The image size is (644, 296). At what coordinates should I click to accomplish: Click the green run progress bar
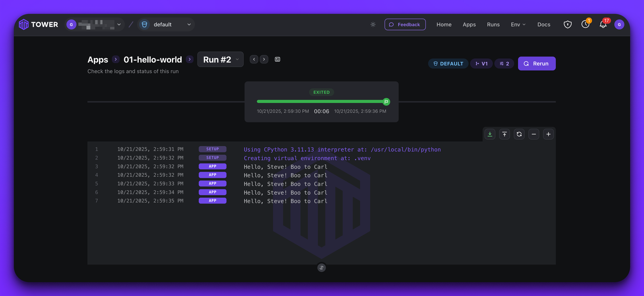click(x=320, y=101)
